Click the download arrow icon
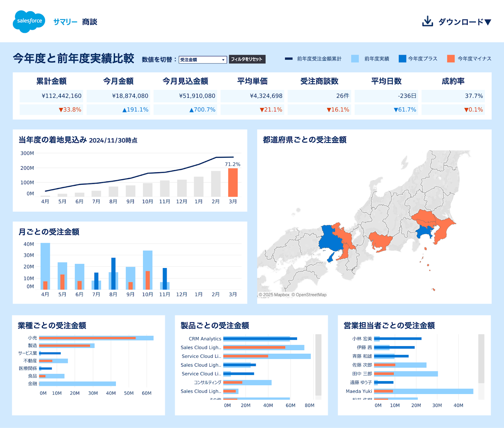Screen dimensions: 504x428 pos(427,21)
